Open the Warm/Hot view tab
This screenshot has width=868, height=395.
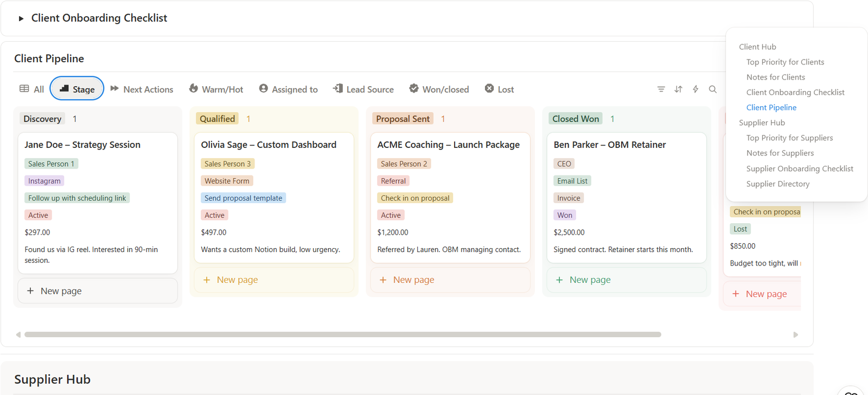(x=216, y=89)
